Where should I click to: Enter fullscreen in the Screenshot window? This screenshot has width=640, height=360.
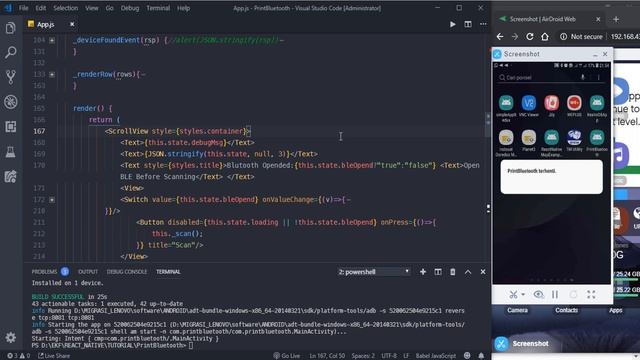click(x=591, y=295)
